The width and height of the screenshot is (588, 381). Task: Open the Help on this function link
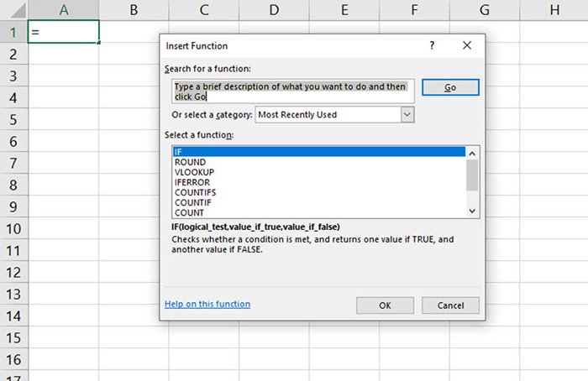(207, 304)
